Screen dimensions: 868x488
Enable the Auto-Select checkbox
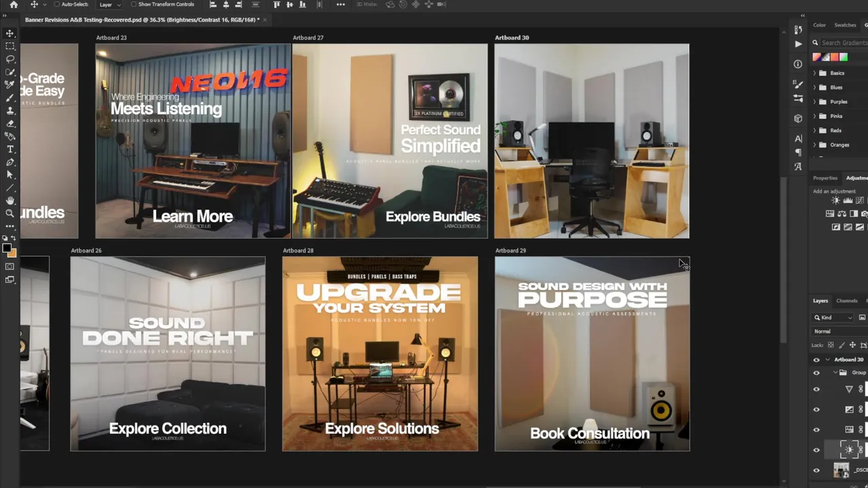pyautogui.click(x=57, y=4)
